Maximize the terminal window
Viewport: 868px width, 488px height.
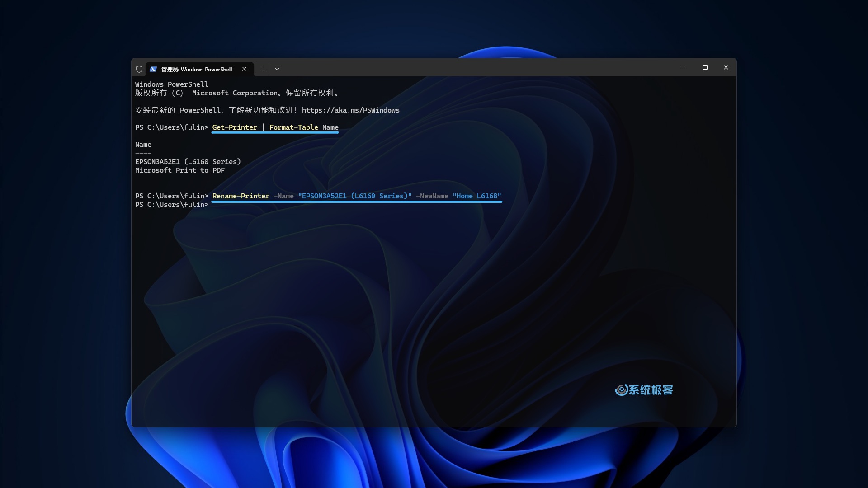(x=705, y=67)
